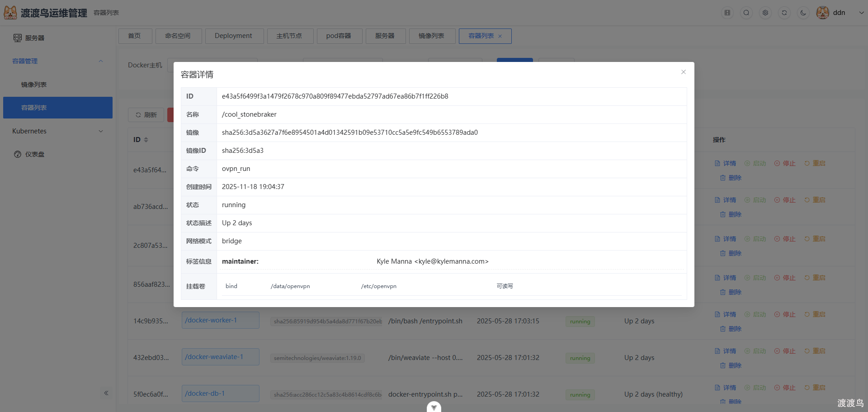Switch to the 主机节点 tab
868x412 pixels.
tap(290, 36)
